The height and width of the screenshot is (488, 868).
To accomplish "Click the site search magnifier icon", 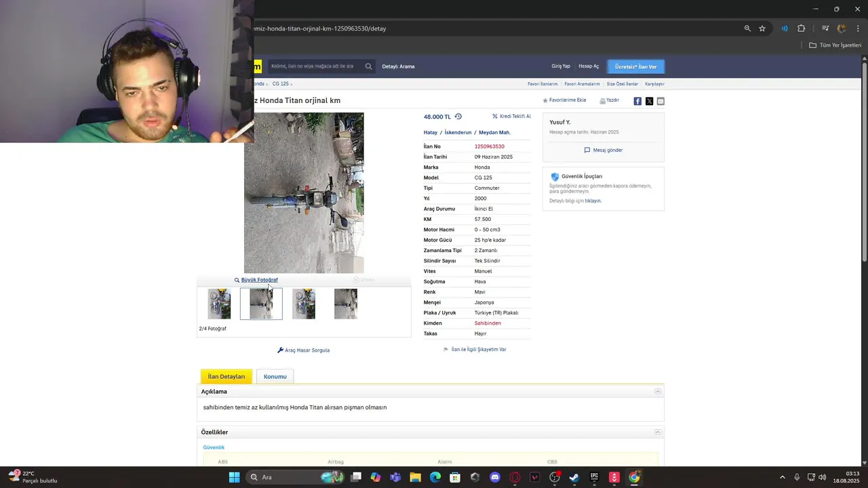I will pyautogui.click(x=368, y=66).
